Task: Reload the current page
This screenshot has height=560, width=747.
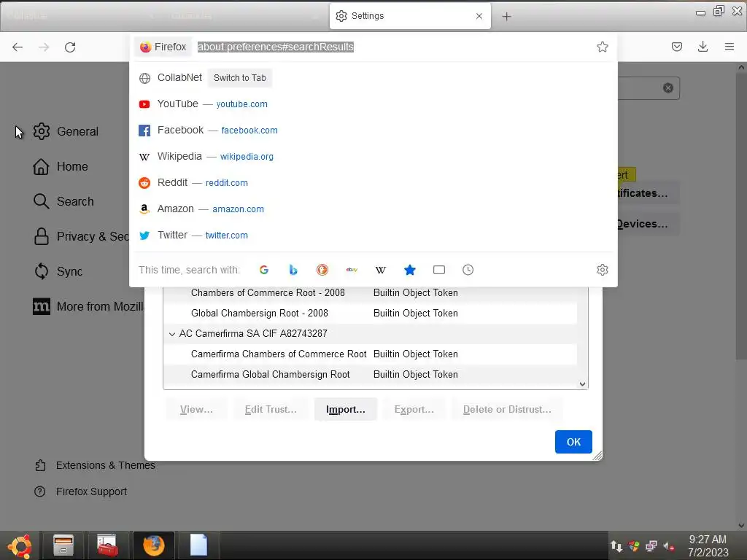Action: point(70,47)
